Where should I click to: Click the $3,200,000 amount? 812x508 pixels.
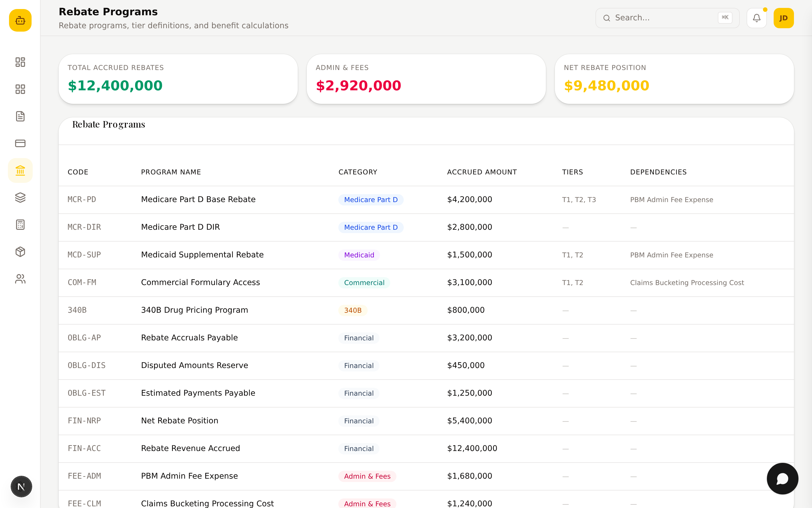click(x=469, y=338)
